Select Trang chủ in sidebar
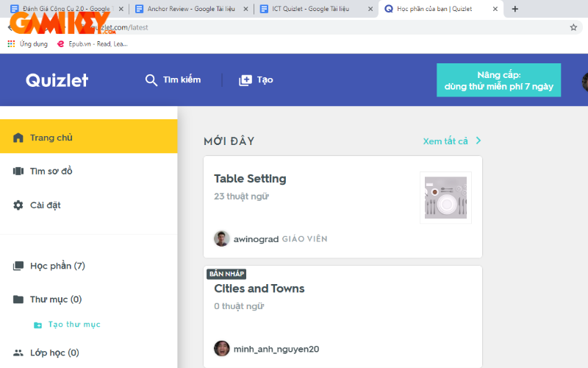The height and width of the screenshot is (368, 588). (88, 136)
